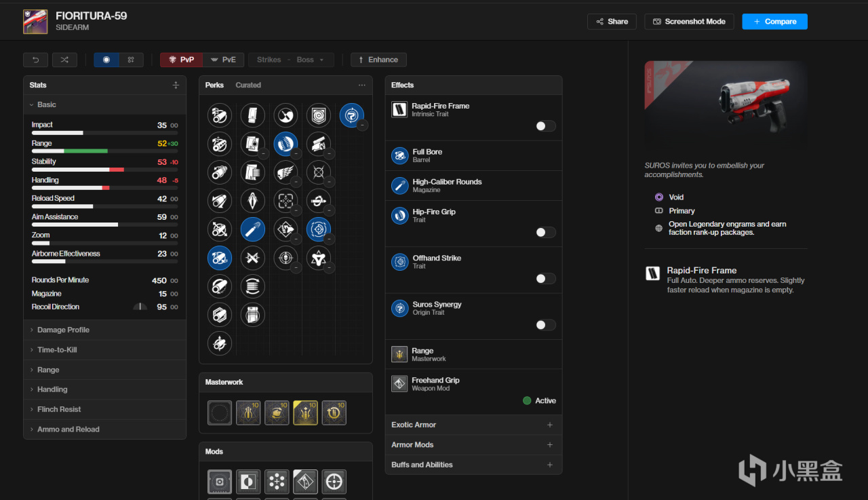
Task: Switch to the four-circle grid view mode
Action: [131, 60]
